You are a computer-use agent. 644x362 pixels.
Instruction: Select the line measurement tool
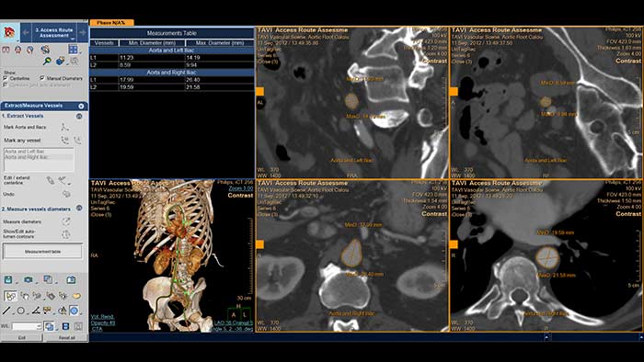click(x=6, y=311)
